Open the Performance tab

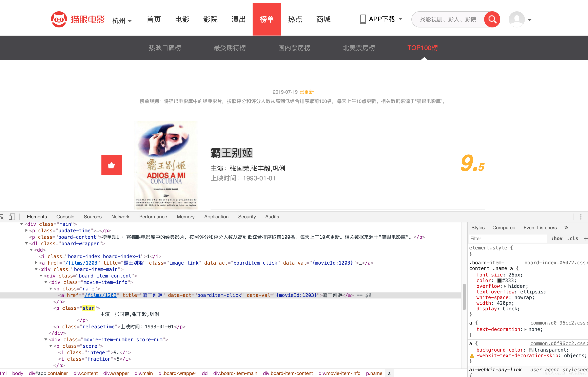[153, 217]
